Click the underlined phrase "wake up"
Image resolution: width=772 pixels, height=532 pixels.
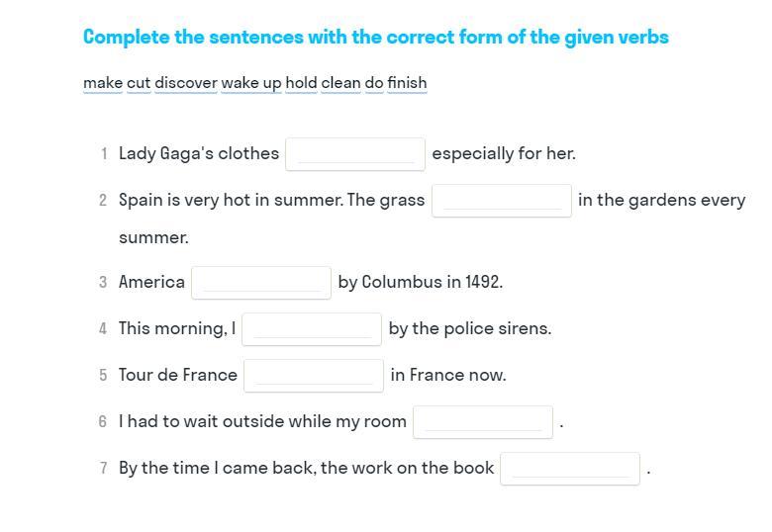251,83
